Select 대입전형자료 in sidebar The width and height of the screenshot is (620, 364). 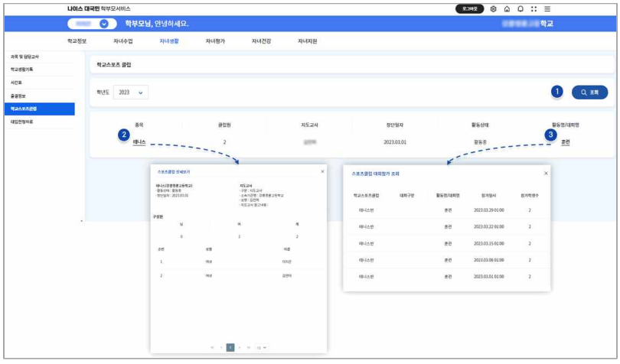(x=39, y=122)
